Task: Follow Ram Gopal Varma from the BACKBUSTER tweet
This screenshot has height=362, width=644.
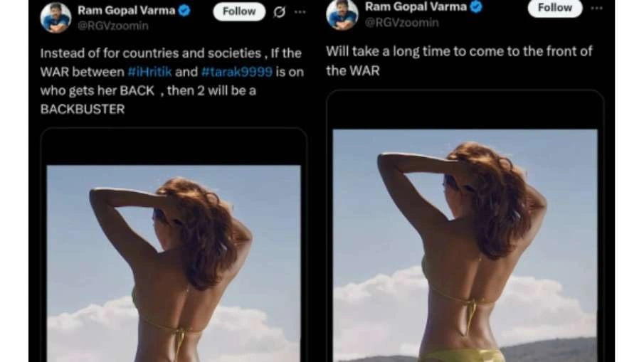Action: 239,11
